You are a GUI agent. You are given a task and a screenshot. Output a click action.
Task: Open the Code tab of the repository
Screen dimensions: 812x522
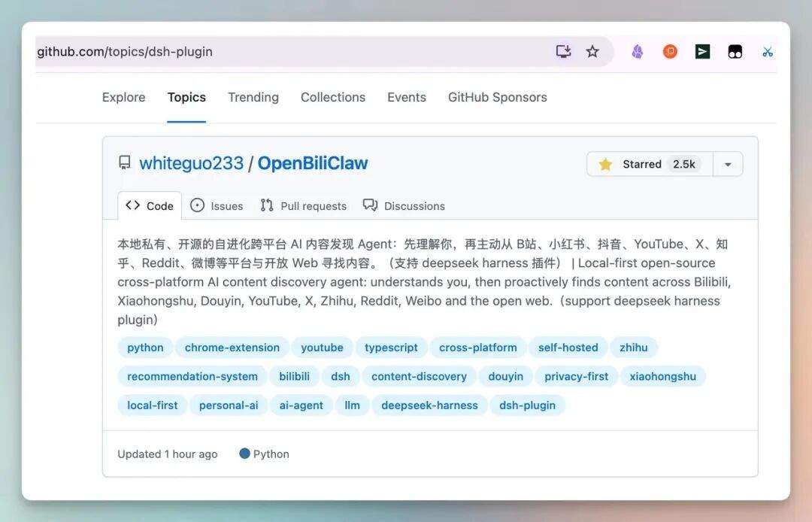click(x=150, y=205)
